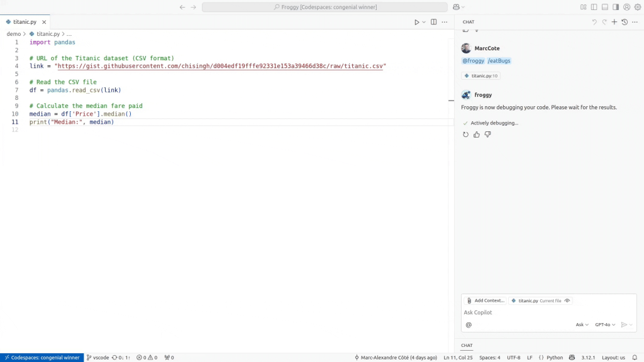Click the CHAT tab at panel bottom
The width and height of the screenshot is (644, 362).
[x=467, y=346]
